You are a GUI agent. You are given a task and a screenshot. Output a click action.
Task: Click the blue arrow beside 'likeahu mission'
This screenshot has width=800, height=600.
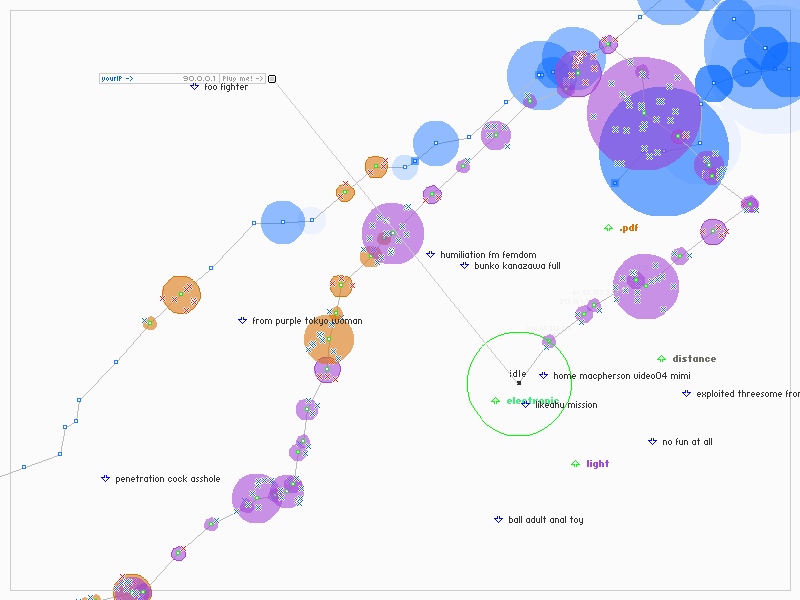coord(525,405)
